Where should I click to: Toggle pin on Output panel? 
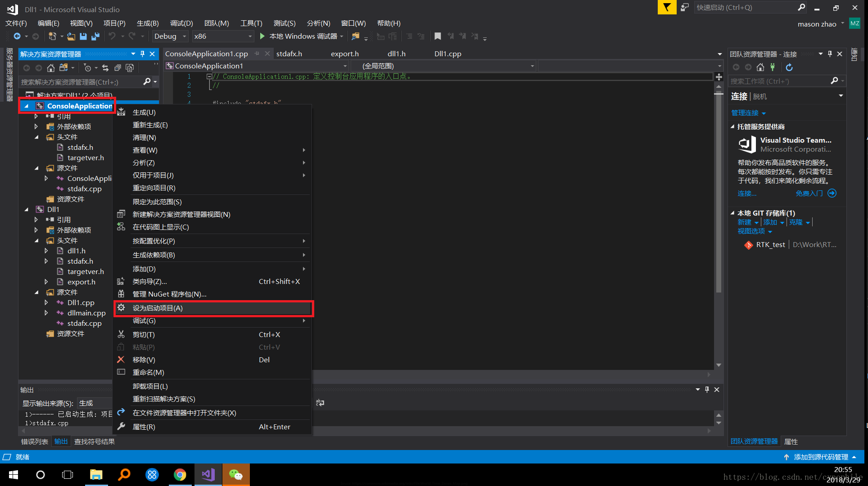(707, 390)
